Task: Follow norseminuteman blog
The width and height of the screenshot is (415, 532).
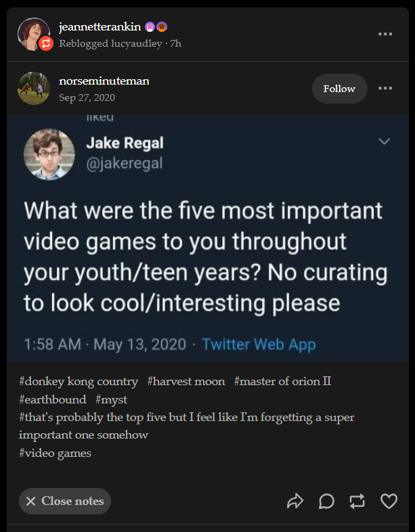Action: coord(339,89)
